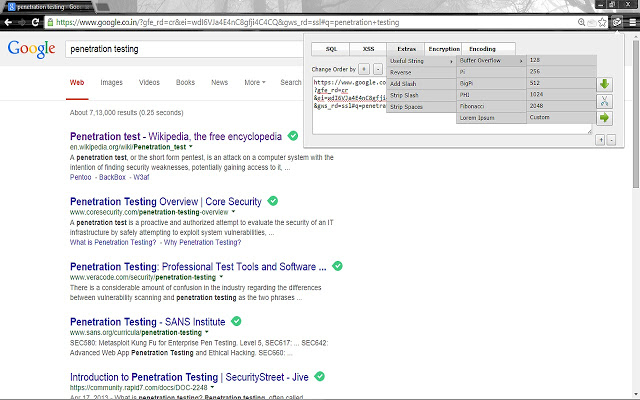This screenshot has width=640, height=400.
Task: Open Penetration test Wikipedia result link
Action: click(x=176, y=136)
